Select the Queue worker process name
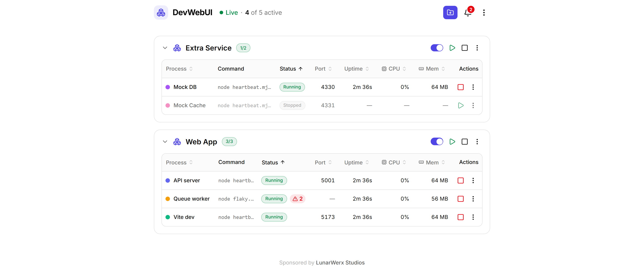 (191, 199)
